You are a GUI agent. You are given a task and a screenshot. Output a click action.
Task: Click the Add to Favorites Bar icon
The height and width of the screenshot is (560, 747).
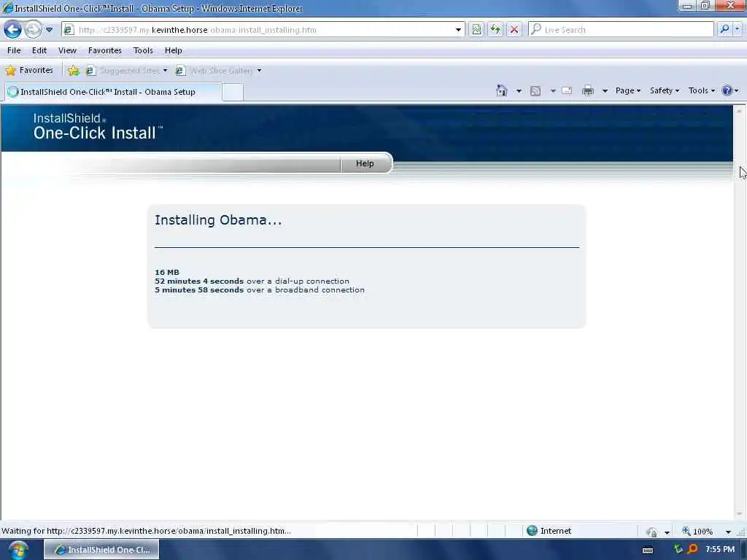point(74,71)
